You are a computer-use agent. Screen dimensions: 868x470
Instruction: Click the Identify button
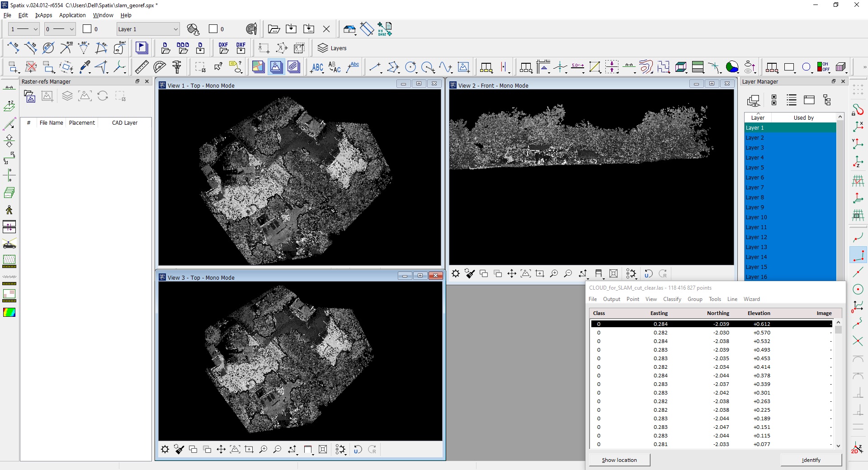coord(811,460)
